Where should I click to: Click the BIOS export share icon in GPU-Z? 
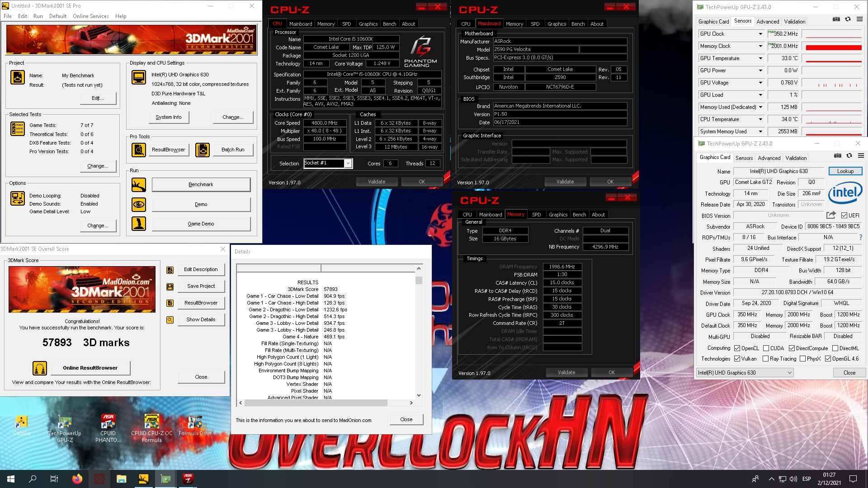[831, 215]
